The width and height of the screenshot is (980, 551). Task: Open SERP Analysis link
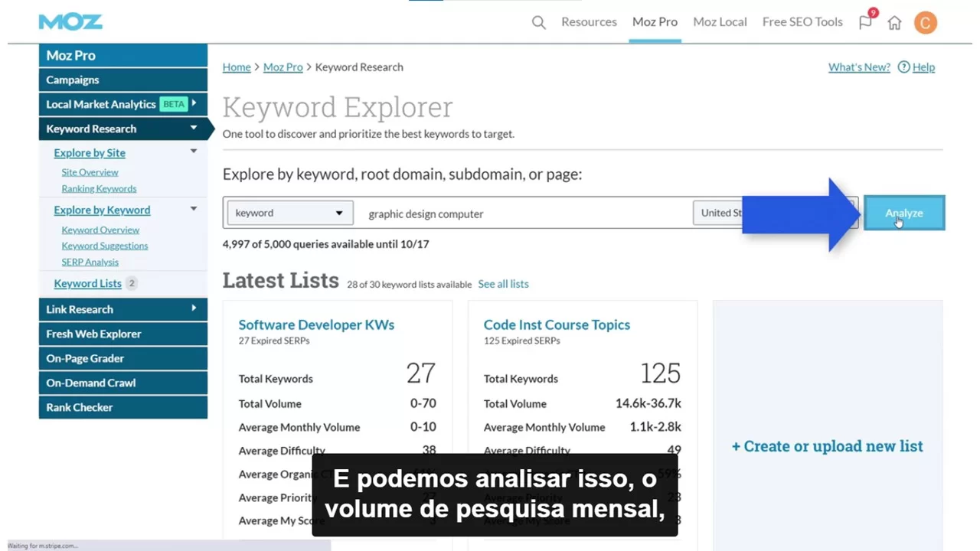pyautogui.click(x=90, y=262)
